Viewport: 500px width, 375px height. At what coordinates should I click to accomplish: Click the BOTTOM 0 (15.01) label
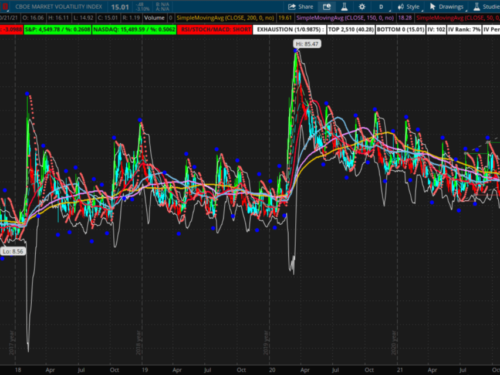point(400,30)
